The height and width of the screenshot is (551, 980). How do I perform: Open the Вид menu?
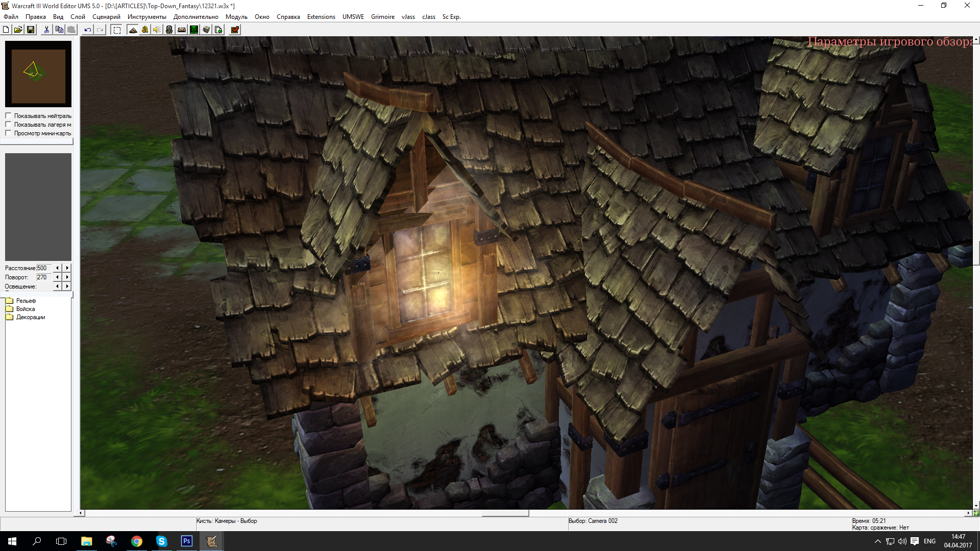[58, 17]
